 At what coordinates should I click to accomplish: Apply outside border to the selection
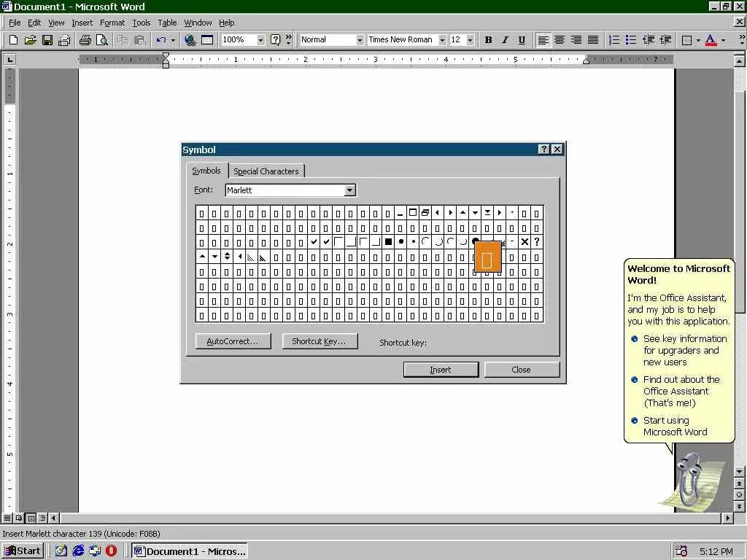686,40
